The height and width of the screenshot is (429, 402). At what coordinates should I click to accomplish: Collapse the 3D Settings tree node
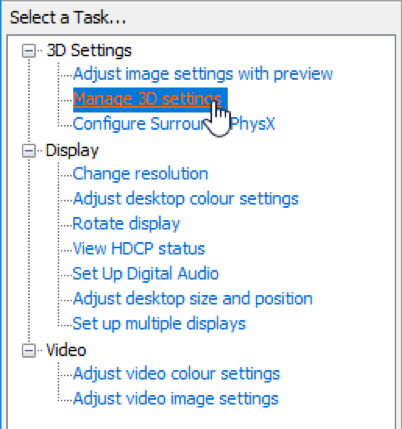coord(29,51)
